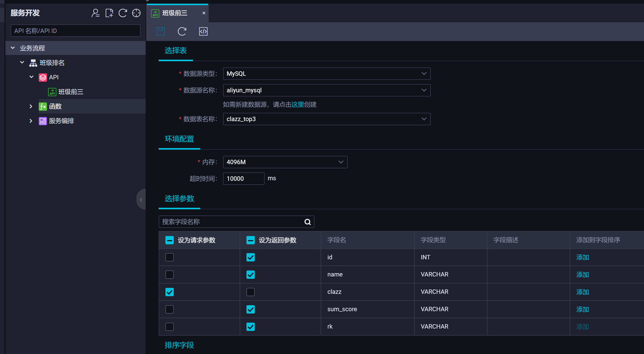Uncheck request parameter for clazz field
Screen dimensions: 644x354
point(170,292)
